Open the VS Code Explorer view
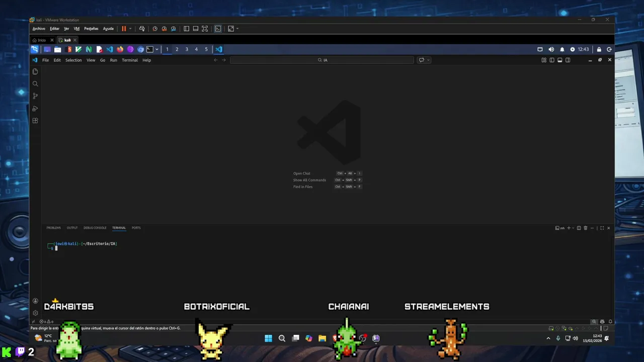Image resolution: width=644 pixels, height=362 pixels. [35, 71]
